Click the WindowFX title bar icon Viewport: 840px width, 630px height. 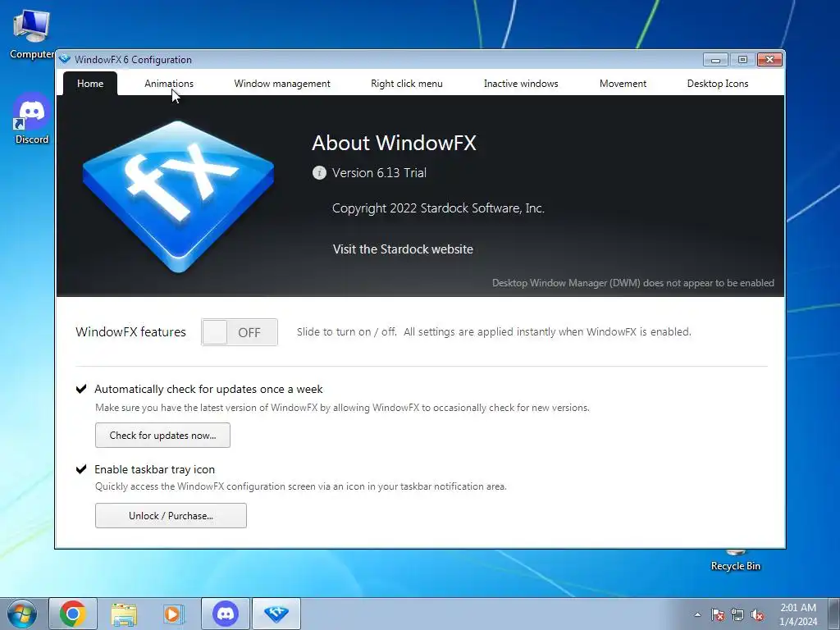point(65,59)
